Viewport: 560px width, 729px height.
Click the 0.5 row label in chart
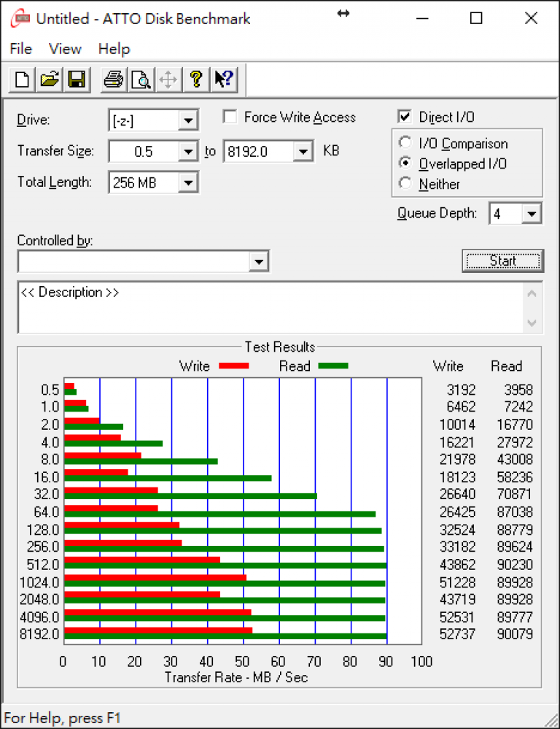point(50,390)
